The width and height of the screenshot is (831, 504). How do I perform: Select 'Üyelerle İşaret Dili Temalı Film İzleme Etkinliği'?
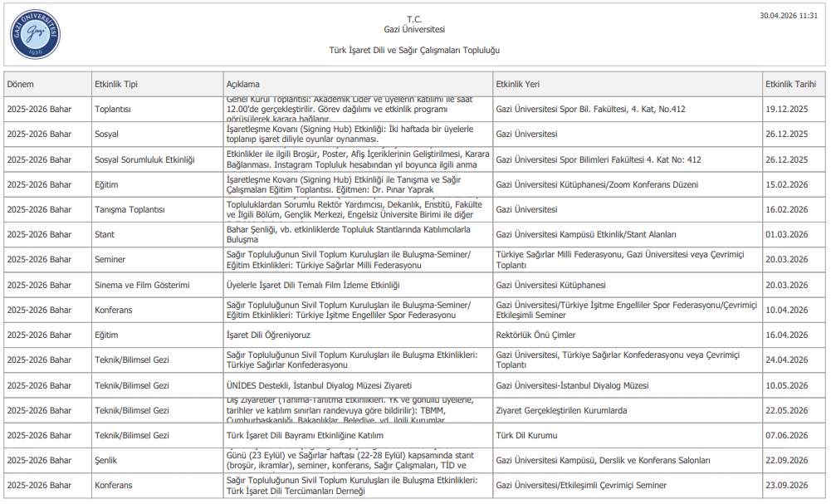(x=313, y=285)
